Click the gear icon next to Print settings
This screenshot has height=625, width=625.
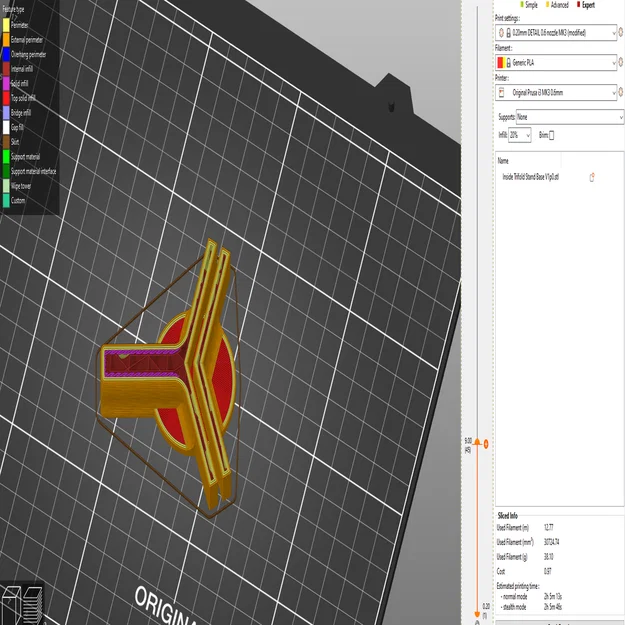pyautogui.click(x=621, y=32)
